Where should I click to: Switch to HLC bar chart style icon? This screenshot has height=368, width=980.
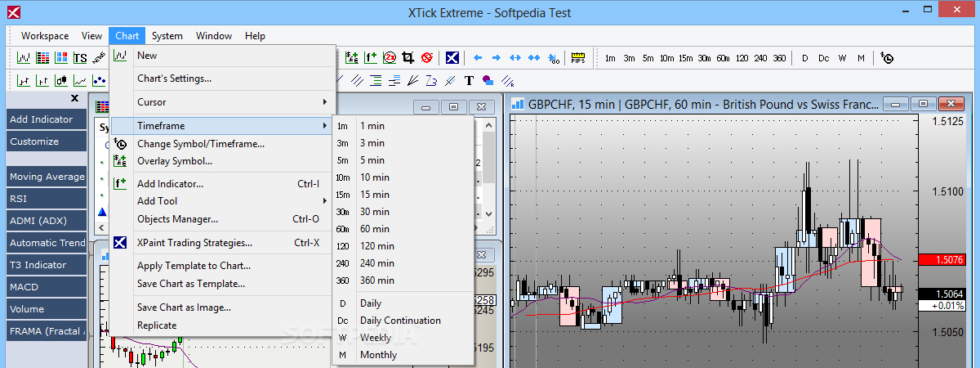click(42, 80)
